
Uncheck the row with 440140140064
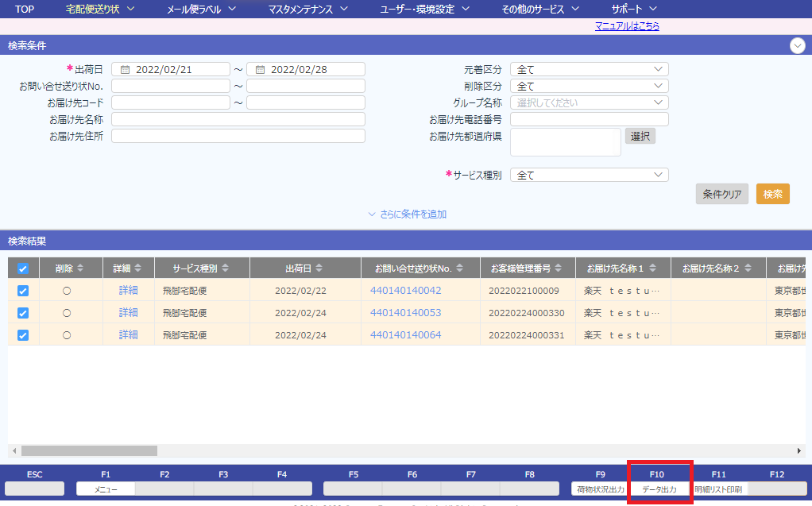tap(23, 335)
